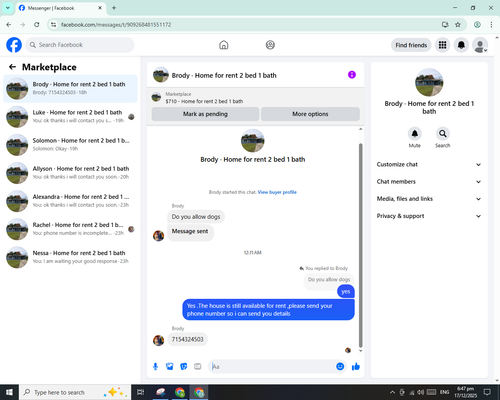
Task: Expand Customize chat section
Action: tap(429, 164)
